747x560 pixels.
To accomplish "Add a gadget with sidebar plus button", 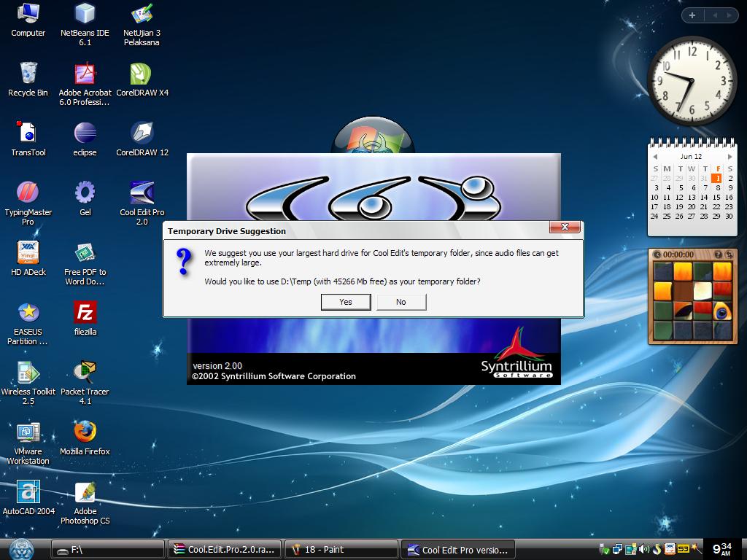I will tap(692, 15).
